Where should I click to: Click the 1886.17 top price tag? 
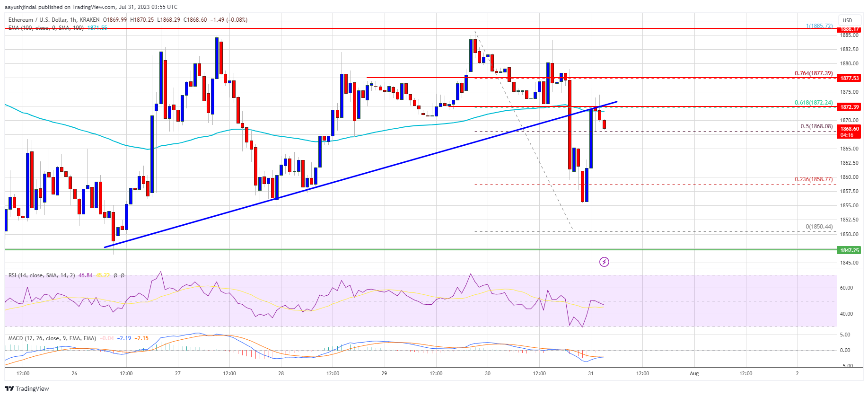(849, 29)
